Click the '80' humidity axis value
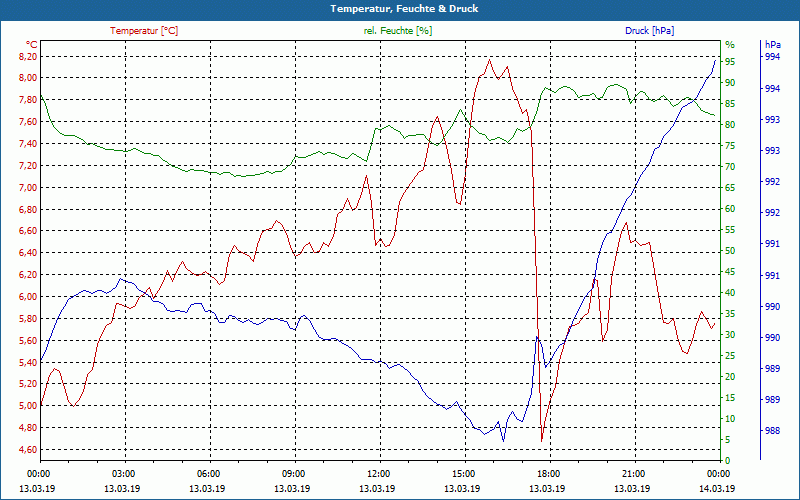The width and height of the screenshot is (800, 500). point(730,125)
